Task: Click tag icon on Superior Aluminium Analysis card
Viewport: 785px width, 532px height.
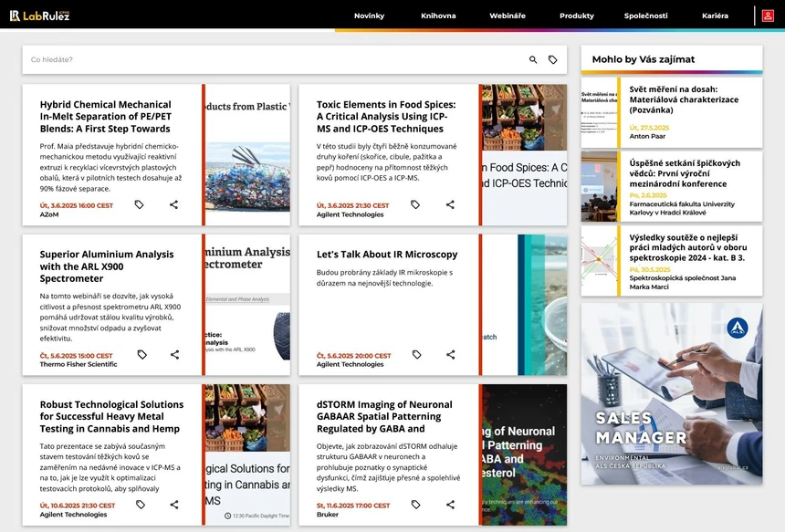Action: [x=142, y=355]
